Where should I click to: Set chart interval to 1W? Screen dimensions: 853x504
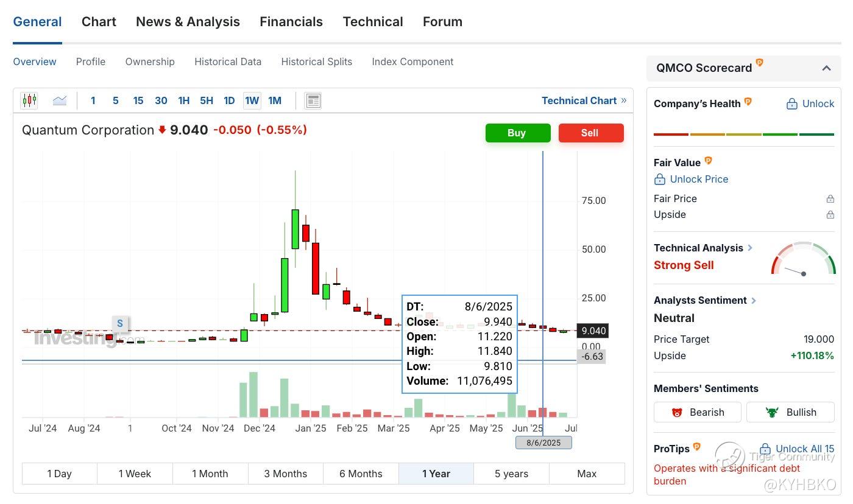pyautogui.click(x=252, y=100)
